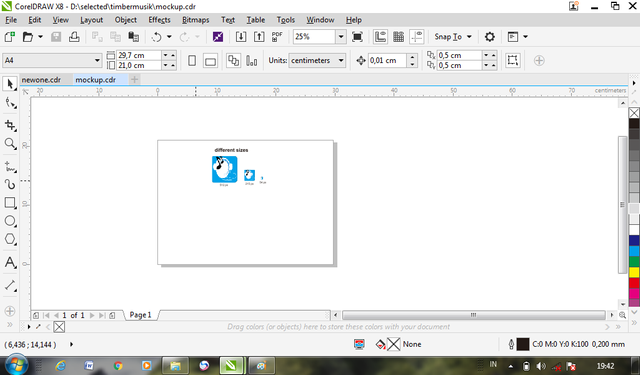Viewport: 640px width, 375px height.
Task: Click the New document icon
Action: (x=10, y=37)
